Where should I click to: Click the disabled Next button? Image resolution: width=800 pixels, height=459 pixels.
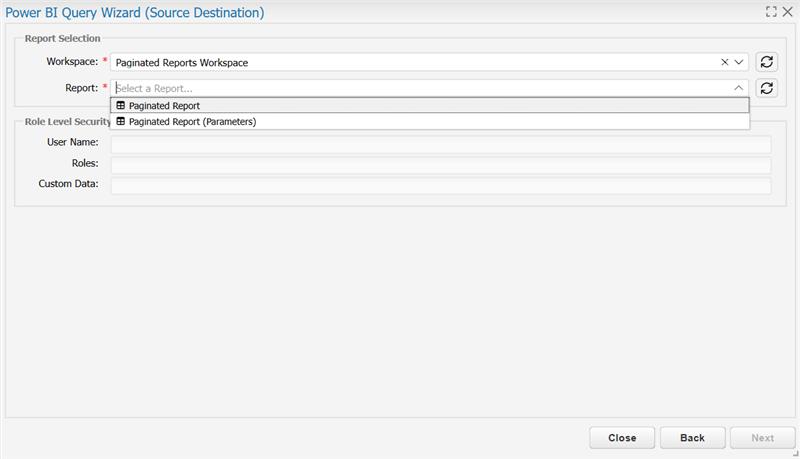pos(763,438)
